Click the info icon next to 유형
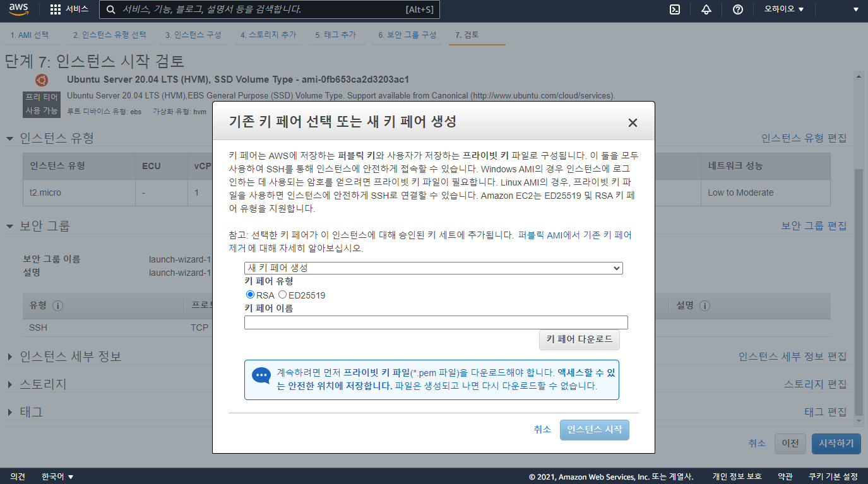Viewport: 868px width, 484px height. (x=57, y=305)
